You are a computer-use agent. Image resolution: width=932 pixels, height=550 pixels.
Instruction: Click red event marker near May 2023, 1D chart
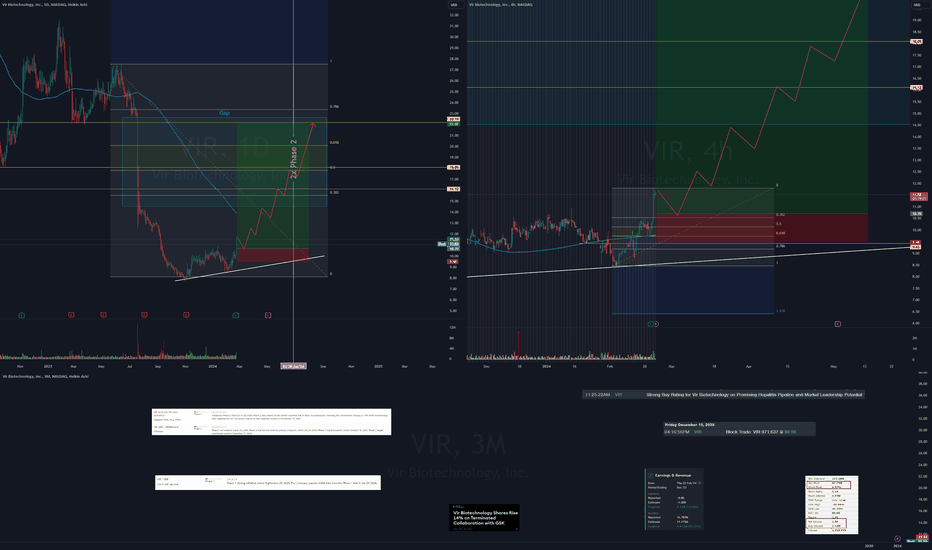[103, 315]
